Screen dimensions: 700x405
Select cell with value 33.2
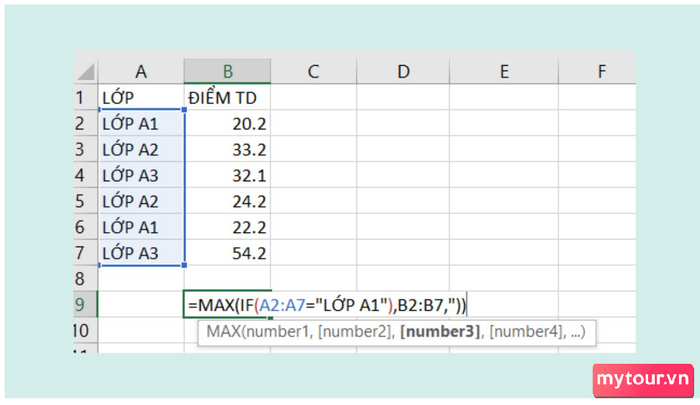tap(227, 149)
